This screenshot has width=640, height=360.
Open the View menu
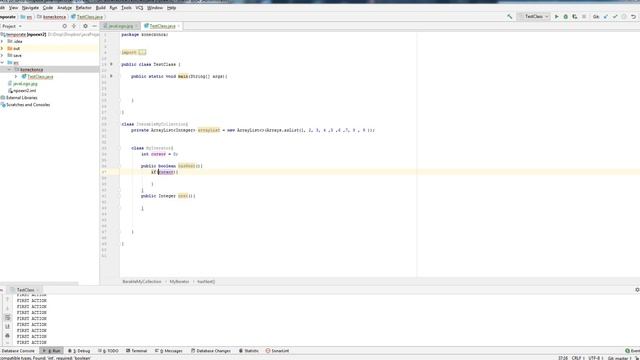(13, 8)
